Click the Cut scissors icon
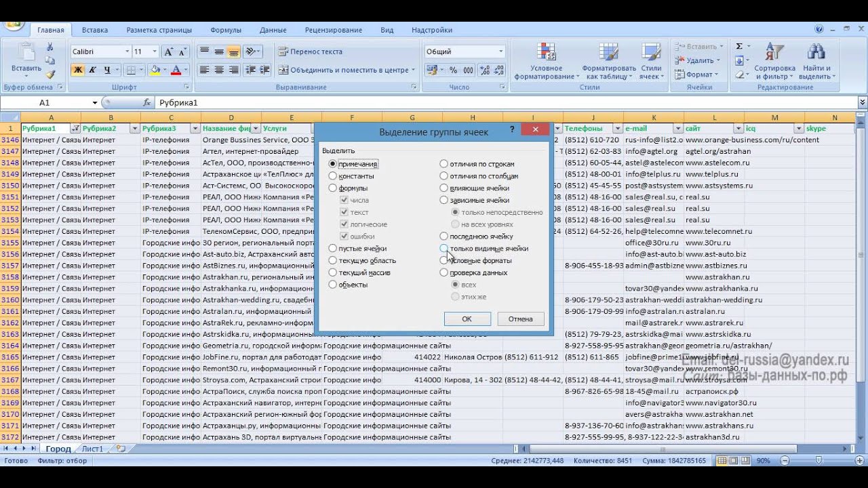The width and height of the screenshot is (868, 488). [50, 47]
